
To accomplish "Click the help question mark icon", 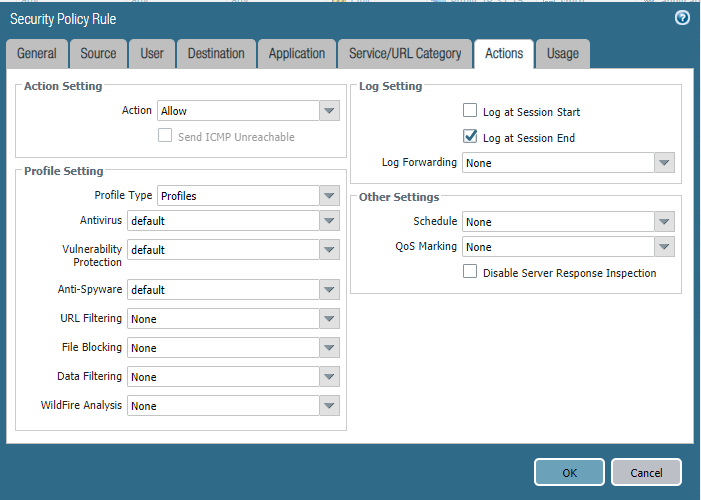I will [682, 18].
